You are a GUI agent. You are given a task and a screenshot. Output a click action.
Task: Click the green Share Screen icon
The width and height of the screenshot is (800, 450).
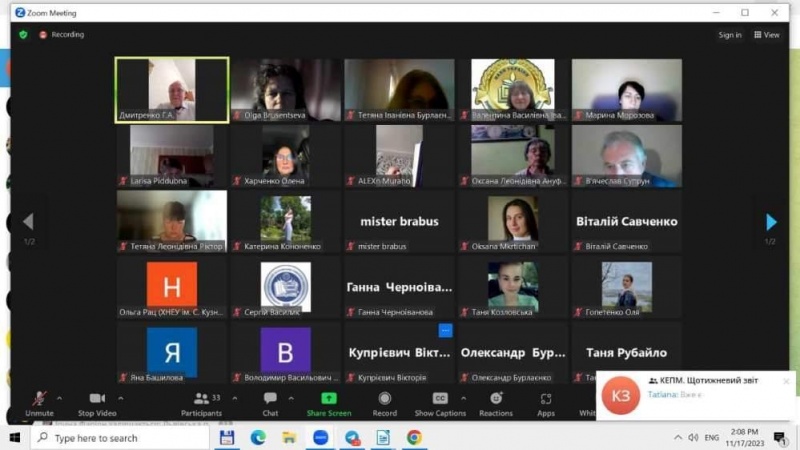328,399
